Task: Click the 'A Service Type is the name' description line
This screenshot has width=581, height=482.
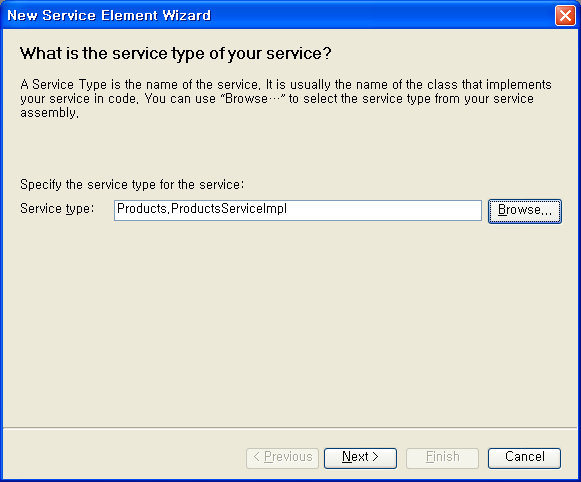Action: [x=286, y=84]
